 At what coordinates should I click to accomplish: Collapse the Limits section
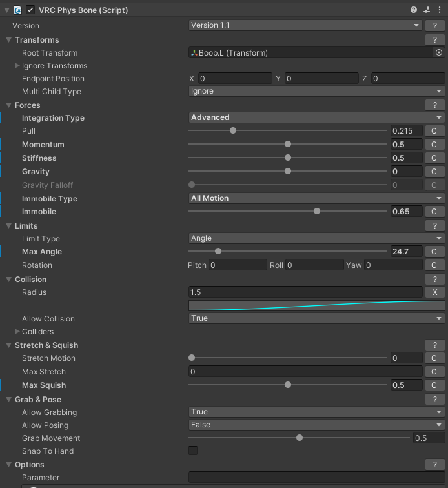point(9,226)
